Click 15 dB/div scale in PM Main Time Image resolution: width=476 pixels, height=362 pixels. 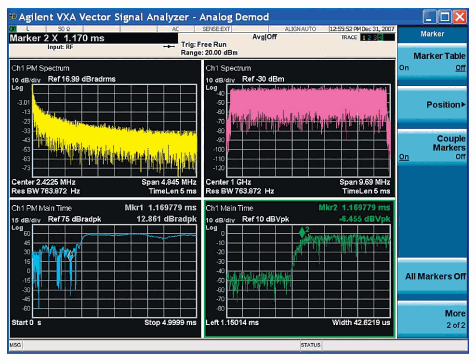pyautogui.click(x=26, y=220)
